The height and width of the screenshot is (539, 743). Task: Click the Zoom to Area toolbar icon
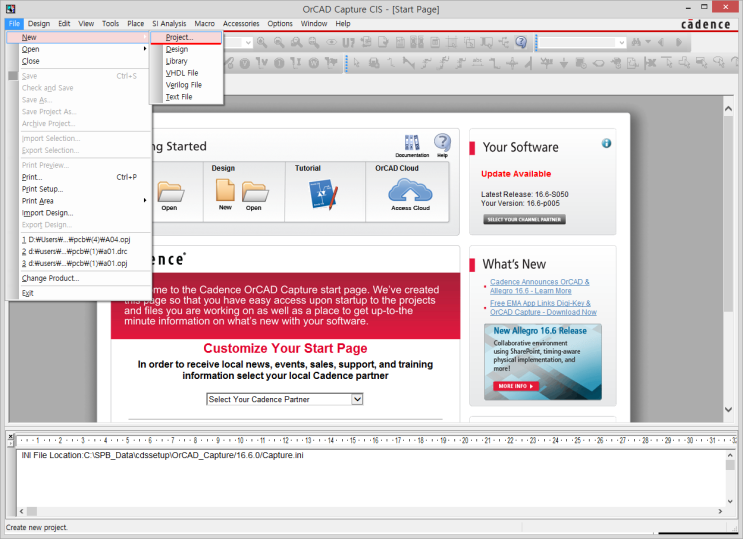tap(297, 43)
